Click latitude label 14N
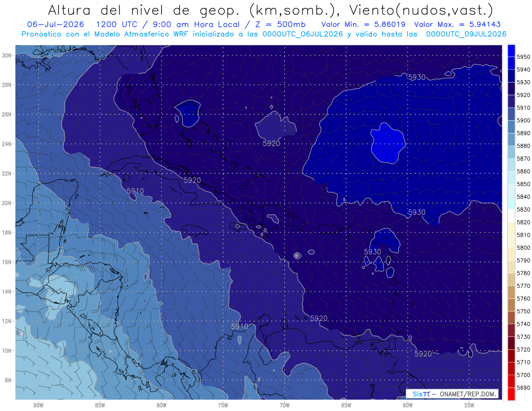Viewport: 532px width, 411px height. click(x=7, y=292)
